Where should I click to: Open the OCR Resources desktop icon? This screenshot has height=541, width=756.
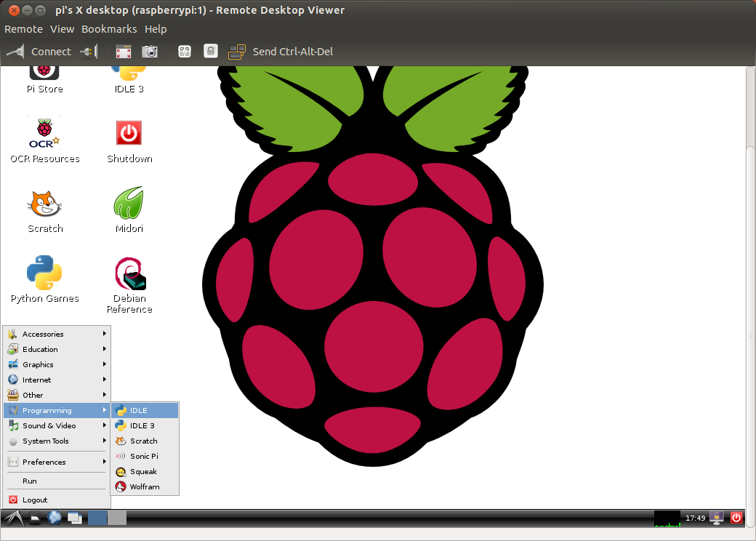pyautogui.click(x=44, y=140)
